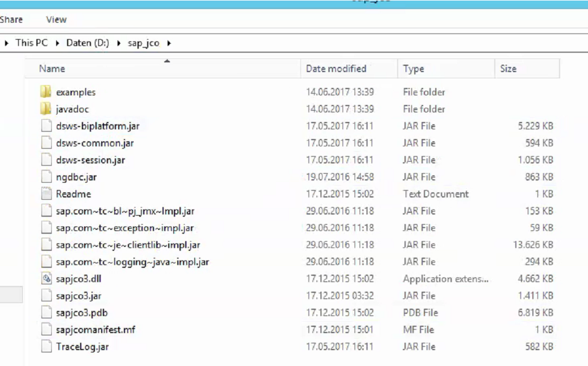The height and width of the screenshot is (366, 588).
Task: Select the sap.com~tc~exception~impl.jar file icon
Action: pos(46,228)
